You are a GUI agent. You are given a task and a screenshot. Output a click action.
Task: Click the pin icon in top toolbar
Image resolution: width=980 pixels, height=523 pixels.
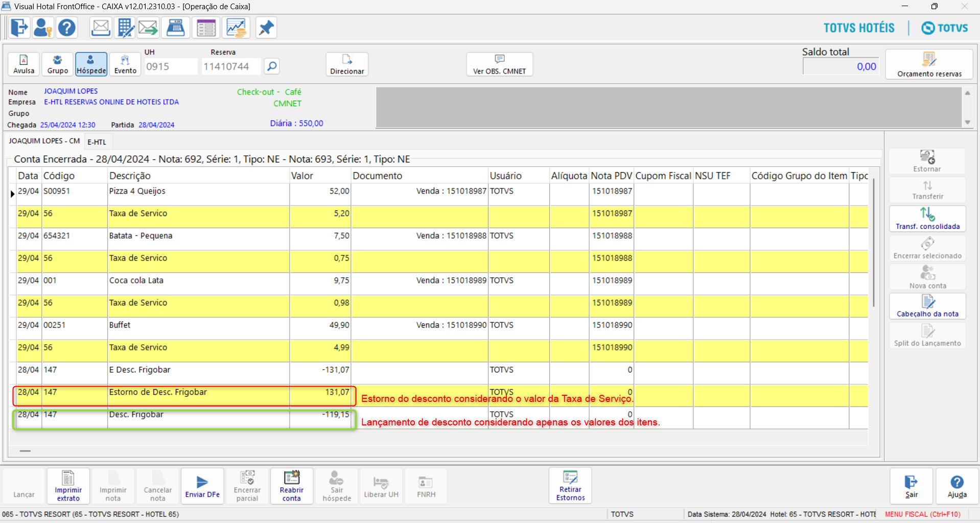(x=266, y=28)
